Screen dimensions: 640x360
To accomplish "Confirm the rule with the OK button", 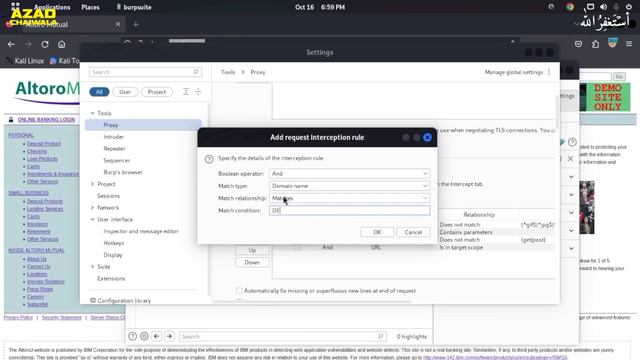I will click(x=377, y=232).
